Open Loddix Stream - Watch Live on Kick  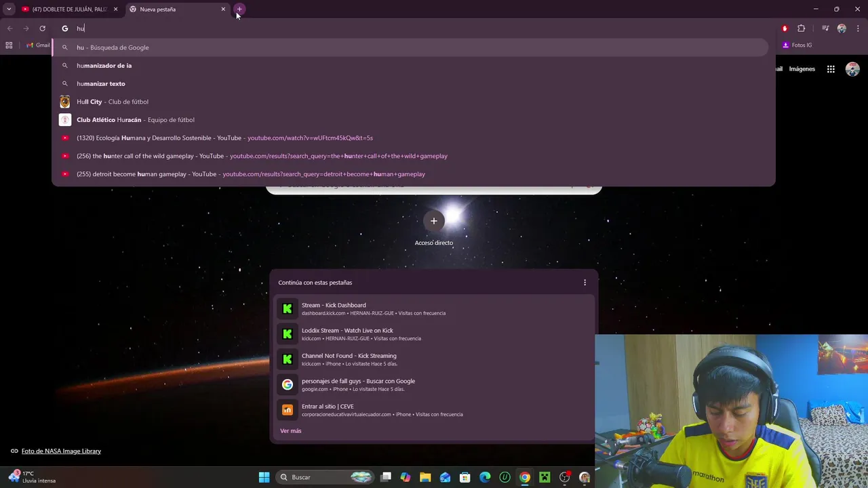(x=434, y=334)
